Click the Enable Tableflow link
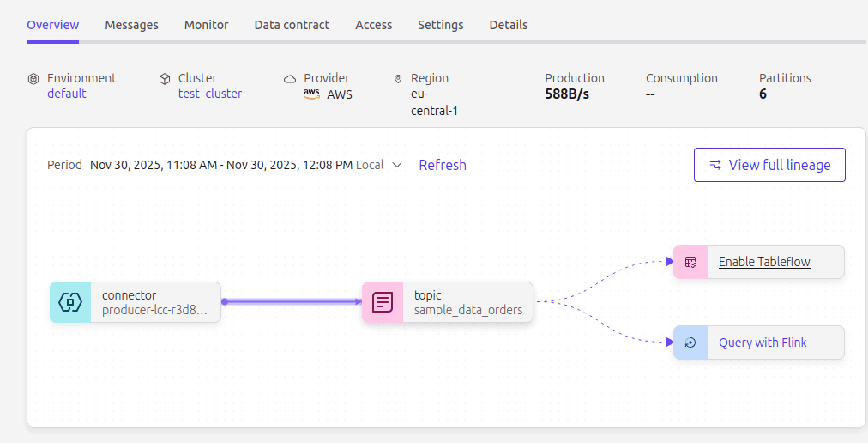The height and width of the screenshot is (443, 868). click(764, 262)
